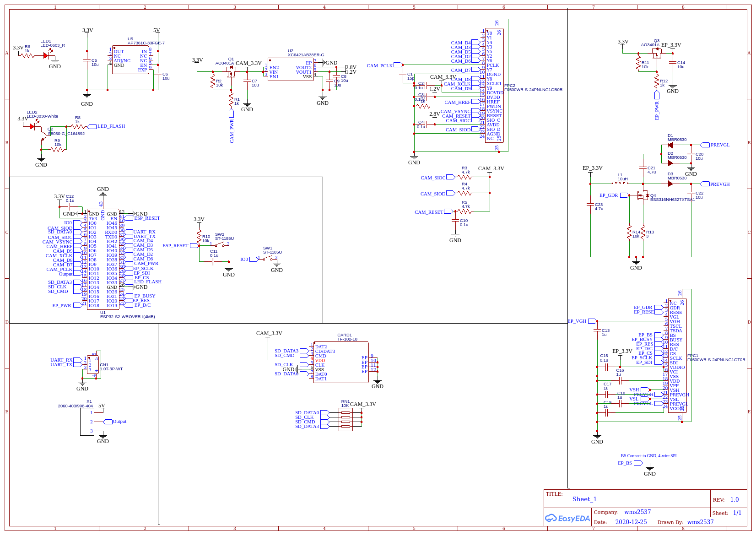Click resistor R14 10k symbol
756x536 pixels.
629,232
